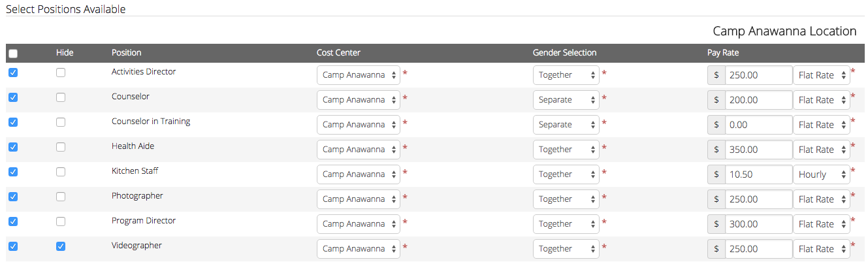The width and height of the screenshot is (868, 262).
Task: Click Program Director pay rate input
Action: tap(758, 224)
